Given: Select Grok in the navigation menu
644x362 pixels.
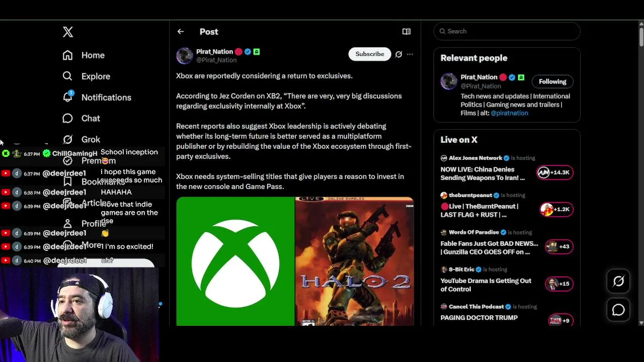Looking at the screenshot, I should click(91, 139).
